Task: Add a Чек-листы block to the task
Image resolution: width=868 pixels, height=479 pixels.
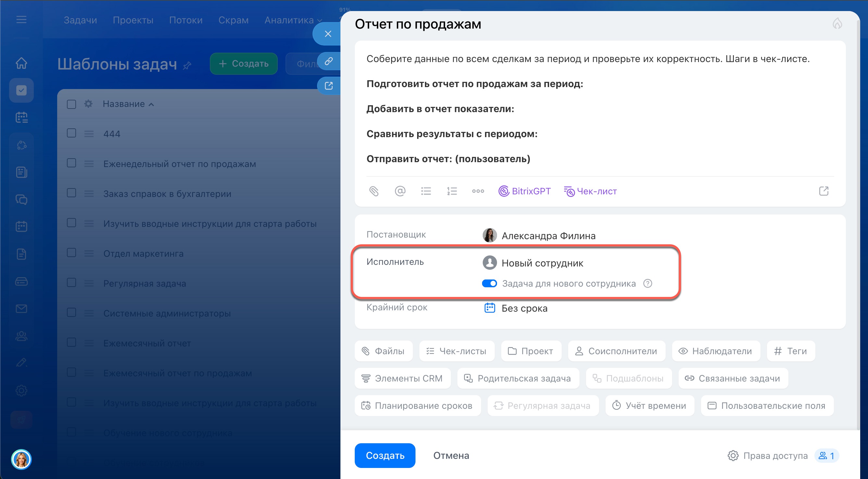Action: [x=456, y=351]
